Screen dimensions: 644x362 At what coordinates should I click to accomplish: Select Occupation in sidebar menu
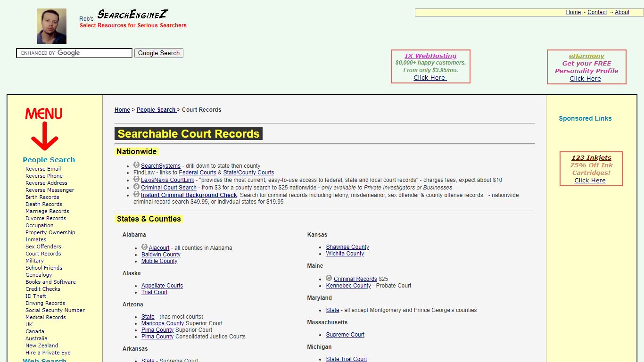39,225
